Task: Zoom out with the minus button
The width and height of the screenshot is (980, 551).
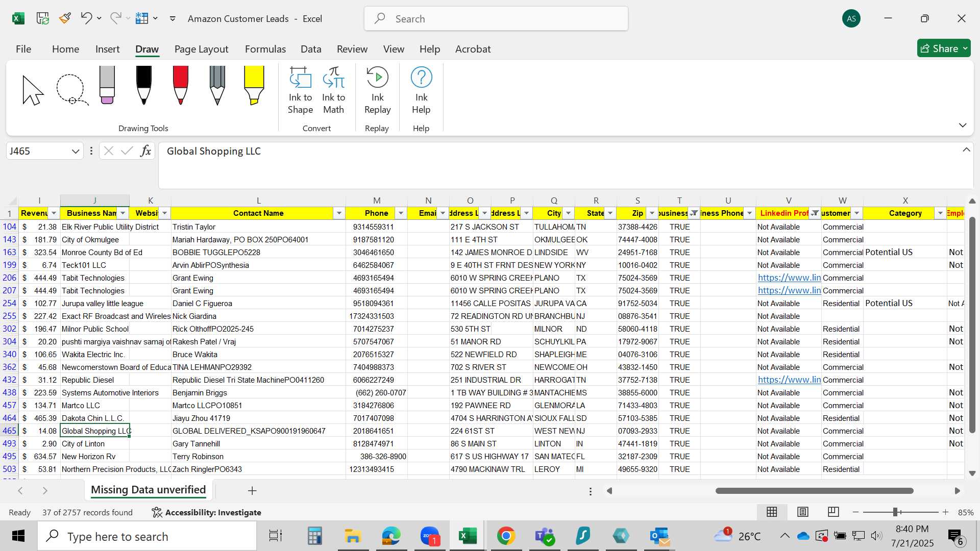Action: tap(856, 512)
